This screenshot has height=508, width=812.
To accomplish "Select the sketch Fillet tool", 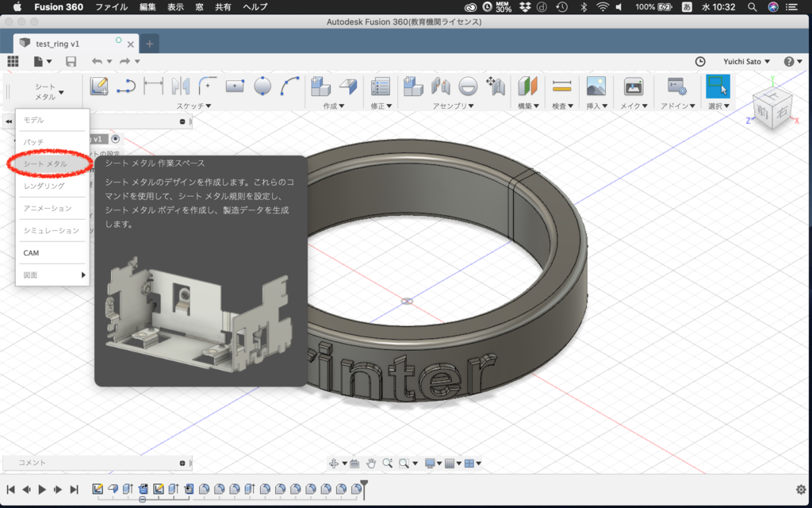I will pos(208,86).
